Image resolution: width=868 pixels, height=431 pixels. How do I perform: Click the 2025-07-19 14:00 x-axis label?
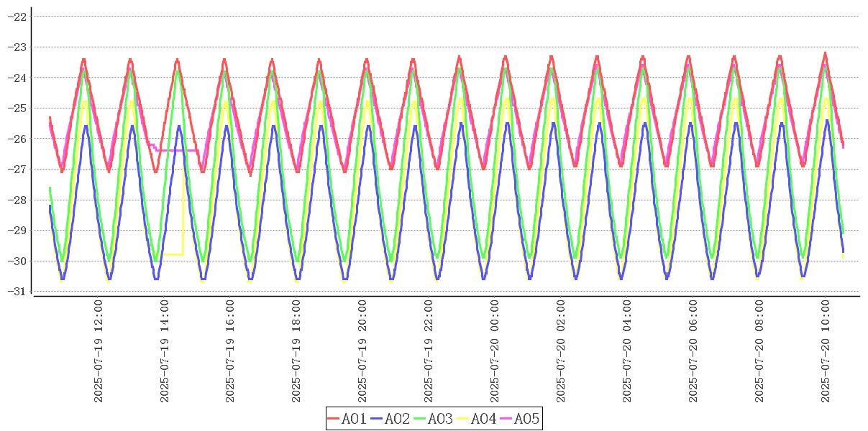tap(165, 351)
